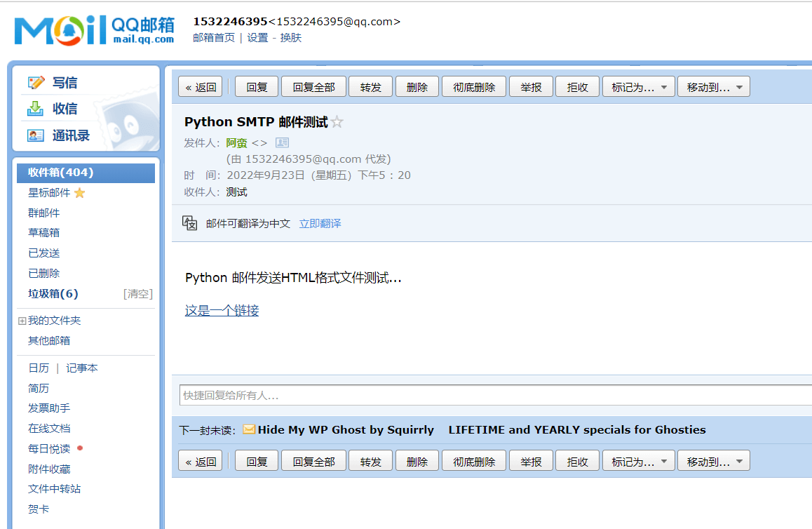Click the 写信 compose pencil icon
Viewport: 812px width, 529px height.
pyautogui.click(x=36, y=82)
